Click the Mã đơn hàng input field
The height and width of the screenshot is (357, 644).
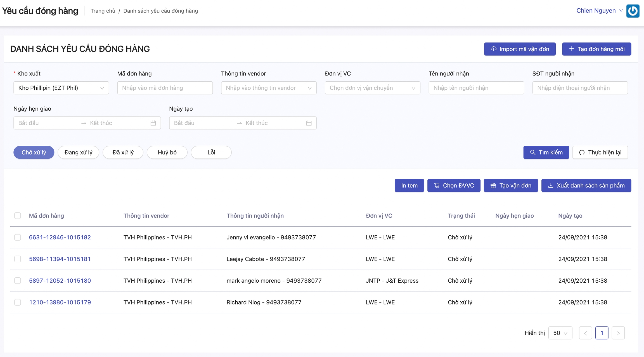point(165,88)
